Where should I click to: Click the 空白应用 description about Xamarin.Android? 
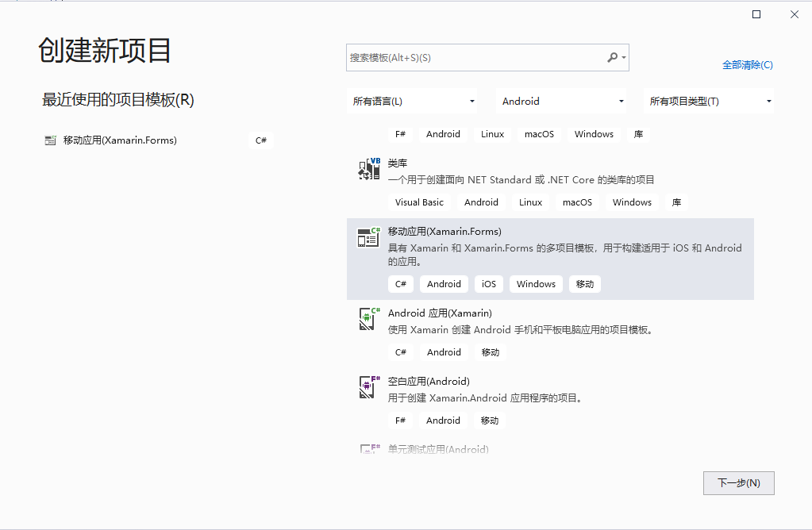click(487, 398)
